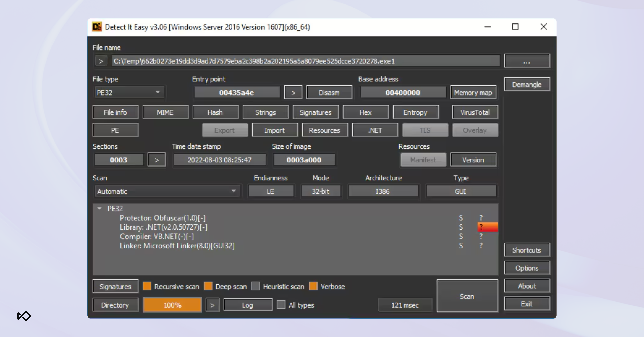This screenshot has width=644, height=337.
Task: Click the S marker on the Linker row
Action: [x=461, y=246]
